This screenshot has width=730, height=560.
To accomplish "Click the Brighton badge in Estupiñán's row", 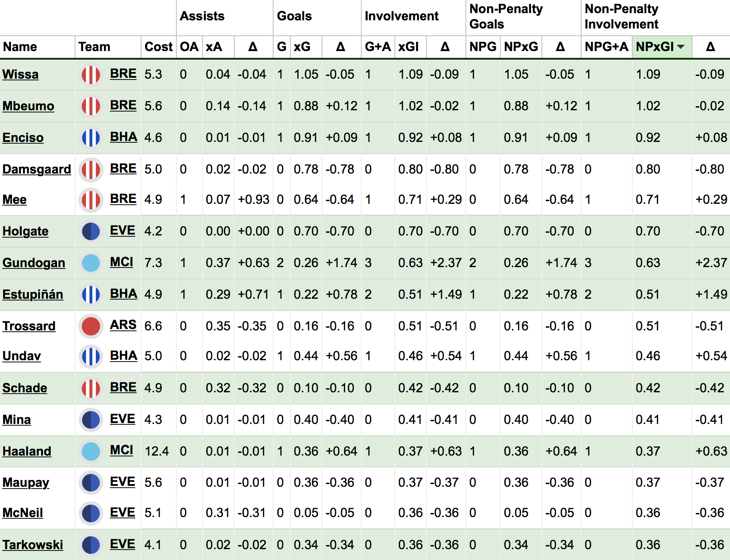I will pyautogui.click(x=91, y=295).
